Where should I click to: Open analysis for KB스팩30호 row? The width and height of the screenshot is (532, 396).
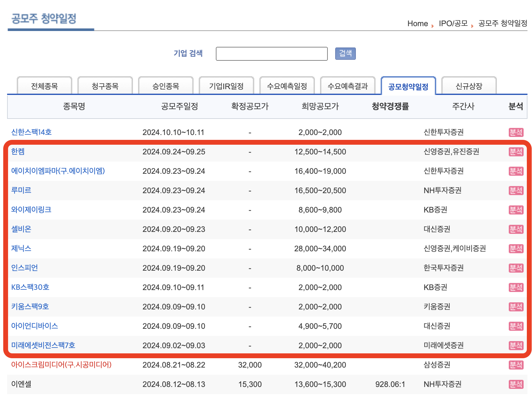(x=516, y=287)
